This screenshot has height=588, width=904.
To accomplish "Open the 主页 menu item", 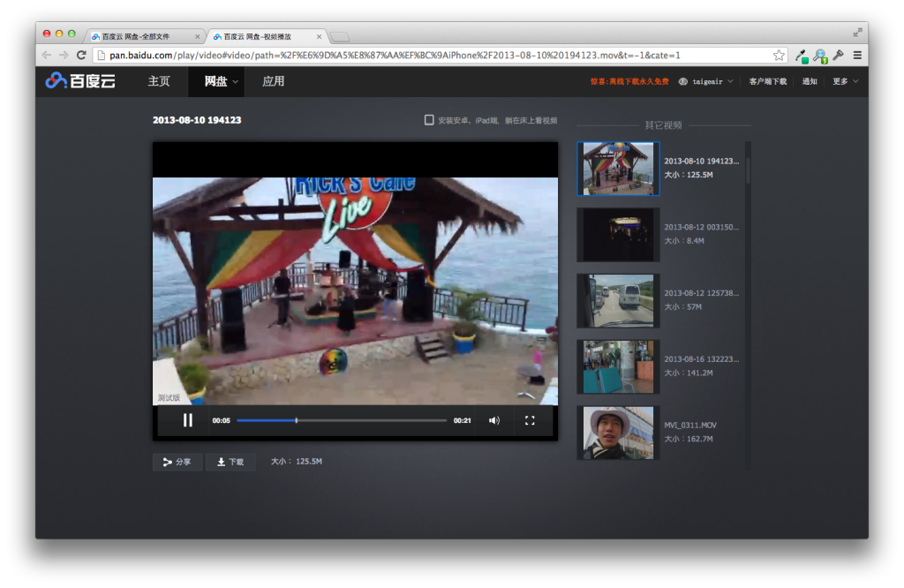I will (159, 81).
